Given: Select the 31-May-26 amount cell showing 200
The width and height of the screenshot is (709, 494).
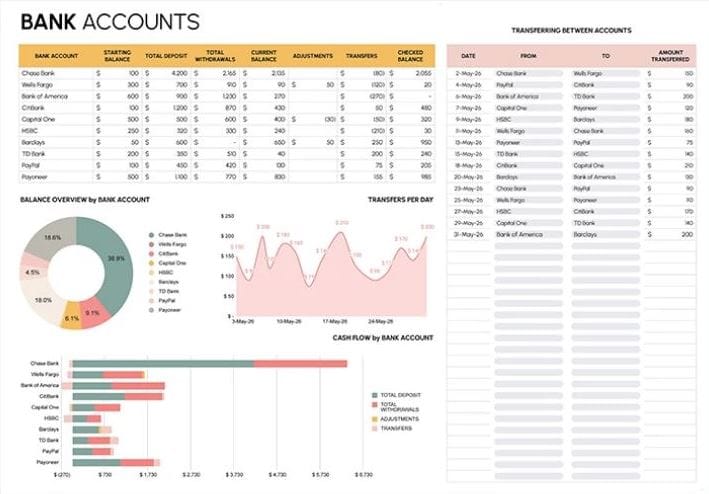Looking at the screenshot, I should 670,235.
